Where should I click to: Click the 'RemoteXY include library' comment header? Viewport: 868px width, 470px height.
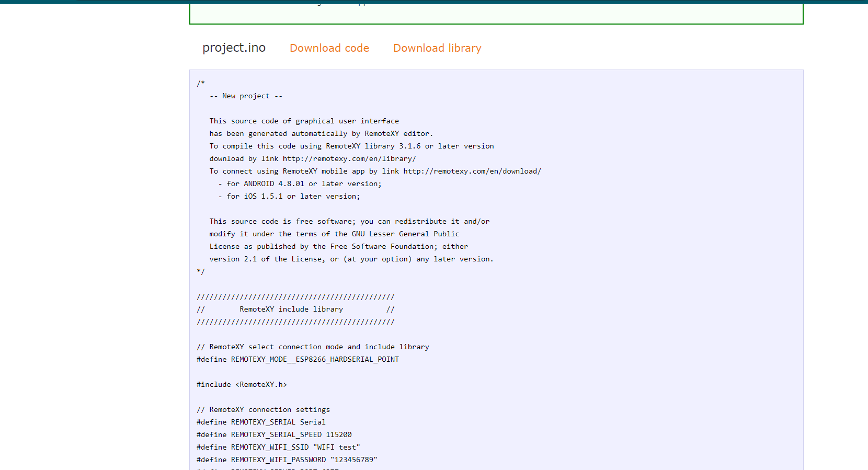click(x=295, y=309)
